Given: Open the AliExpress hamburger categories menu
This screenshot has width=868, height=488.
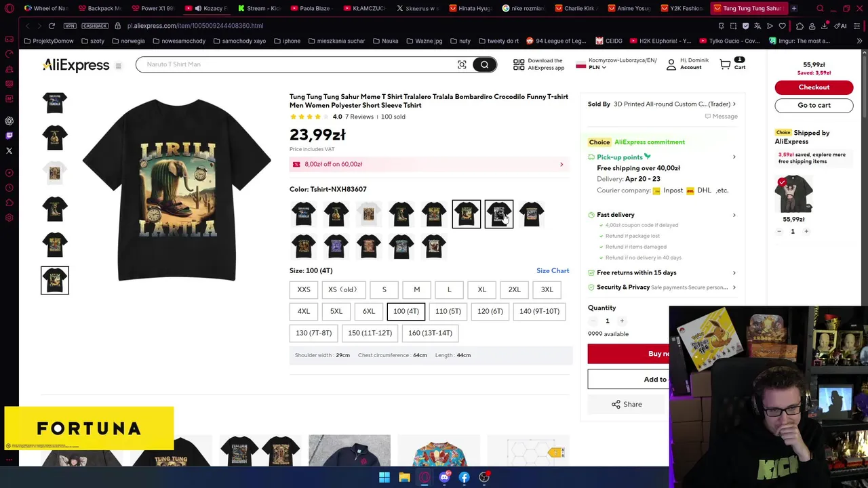Looking at the screenshot, I should 118,66.
